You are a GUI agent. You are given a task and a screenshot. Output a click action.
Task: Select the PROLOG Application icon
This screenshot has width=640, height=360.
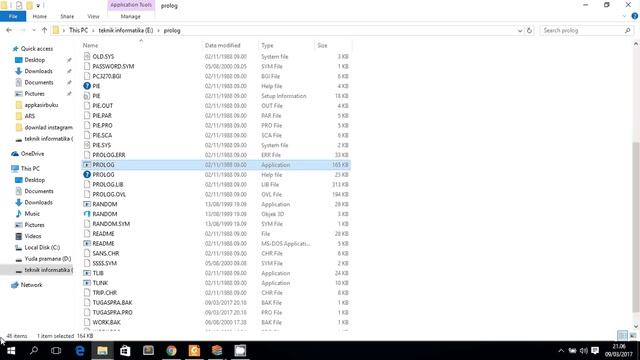click(87, 164)
